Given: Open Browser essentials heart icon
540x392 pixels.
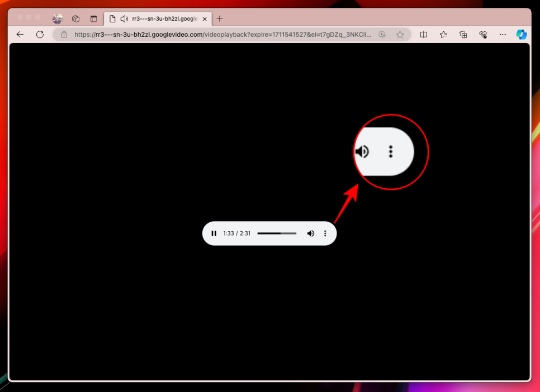Looking at the screenshot, I should (483, 35).
